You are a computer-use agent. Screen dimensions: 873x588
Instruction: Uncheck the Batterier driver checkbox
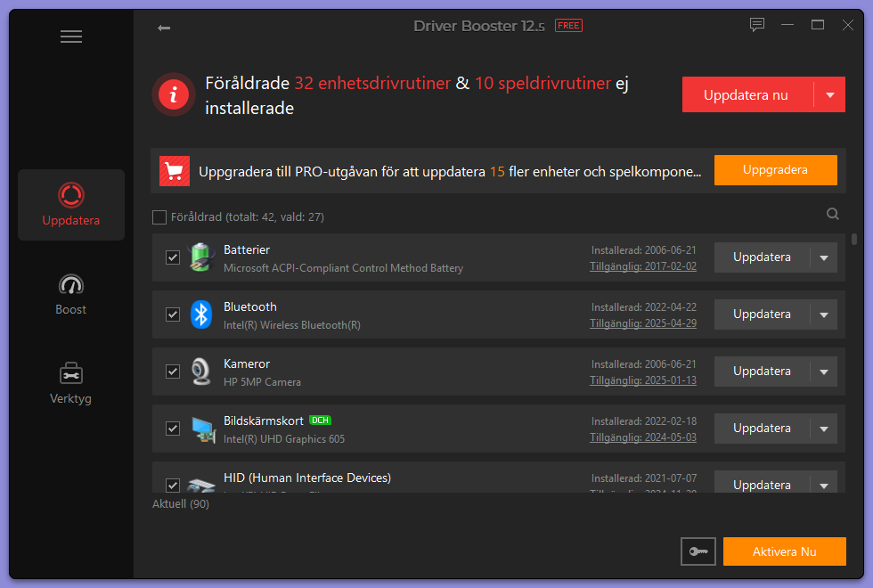pos(172,257)
